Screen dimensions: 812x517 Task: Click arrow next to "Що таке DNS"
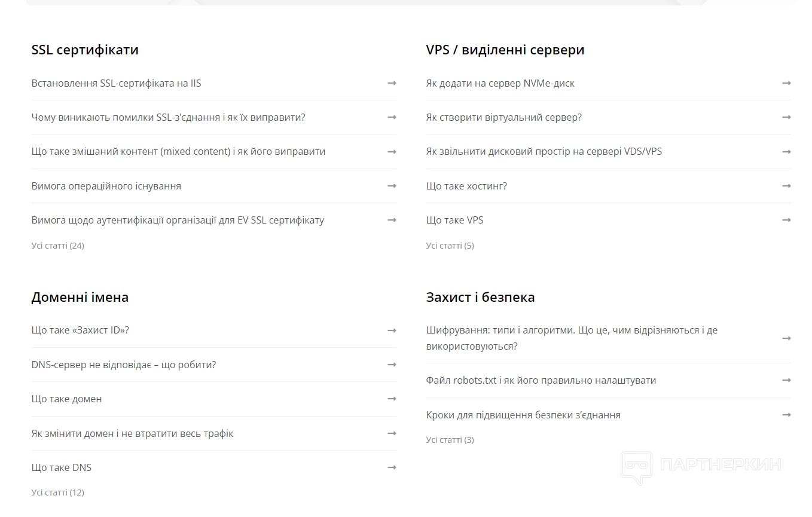(392, 467)
